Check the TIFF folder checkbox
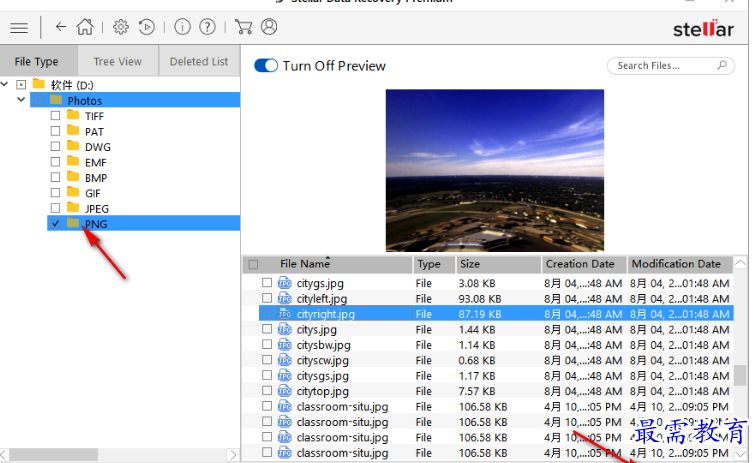 tap(55, 116)
